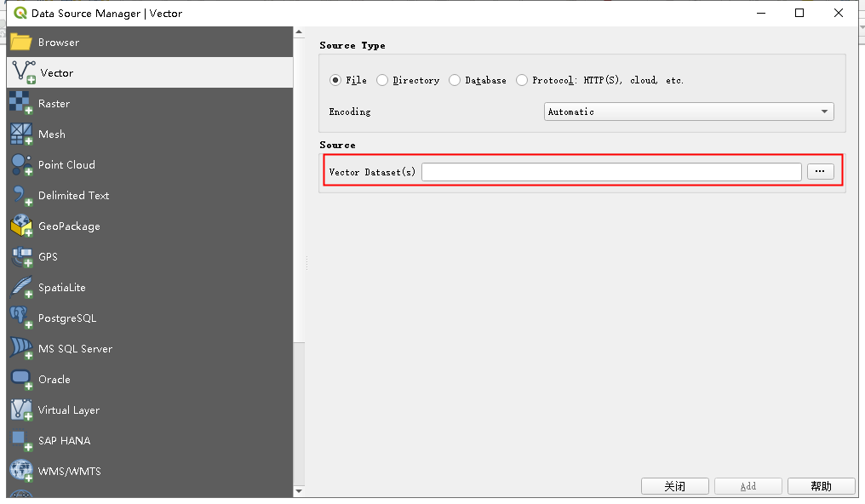
Task: Click the Add button
Action: [x=748, y=486]
